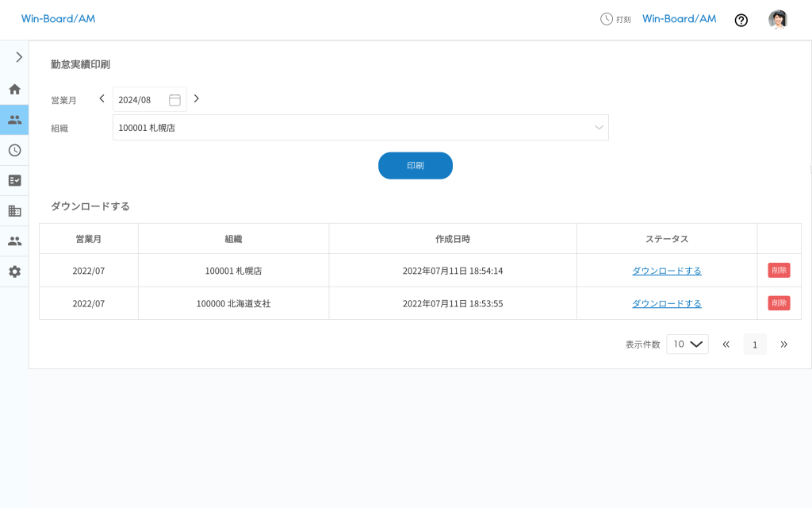This screenshot has height=508, width=812.
Task: Click the help question mark icon
Action: (x=741, y=20)
